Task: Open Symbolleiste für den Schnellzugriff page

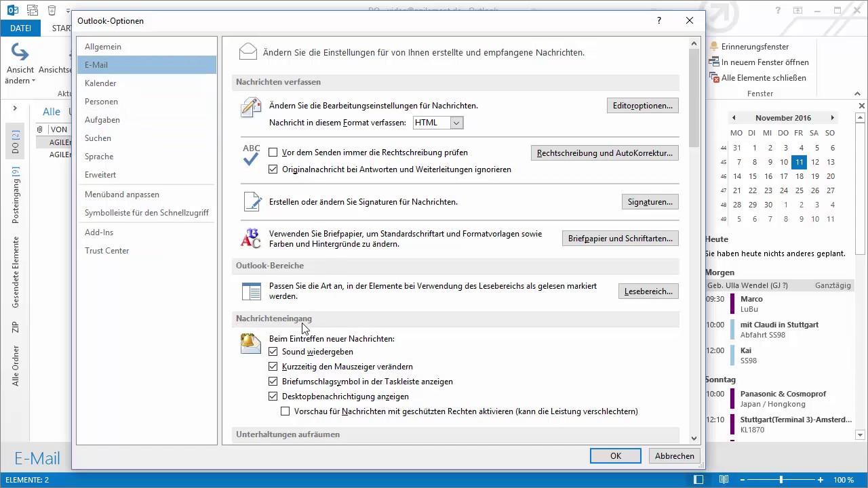Action: tap(146, 213)
